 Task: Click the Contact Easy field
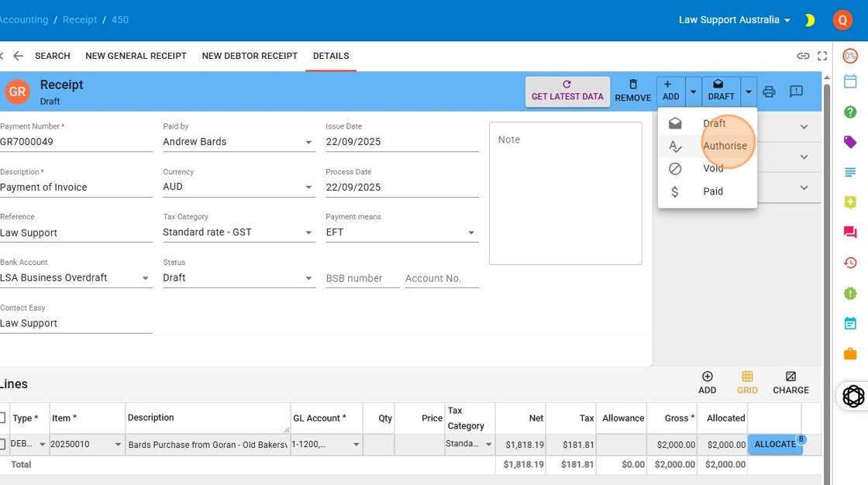pos(76,323)
